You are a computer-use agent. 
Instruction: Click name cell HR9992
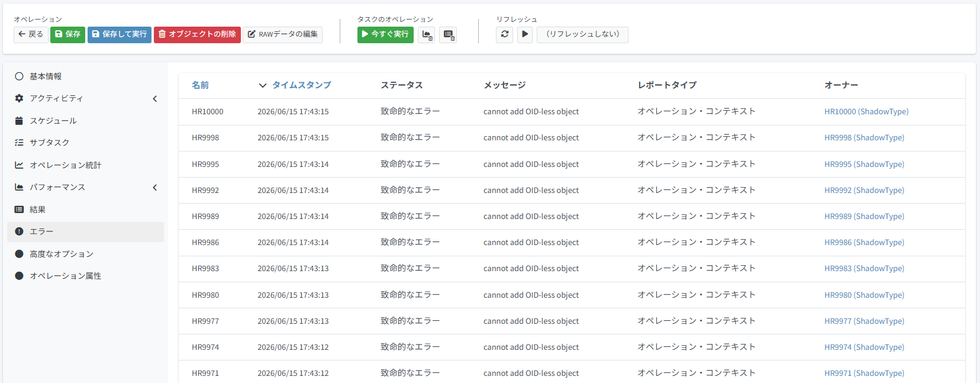[205, 190]
